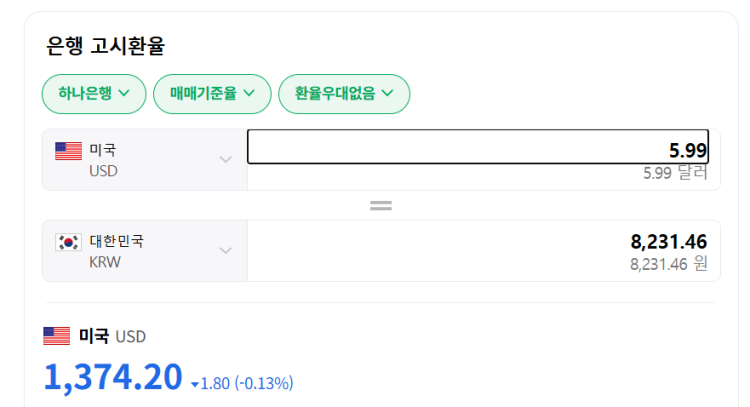Click the converted KRW amount 8,231.46

669,242
